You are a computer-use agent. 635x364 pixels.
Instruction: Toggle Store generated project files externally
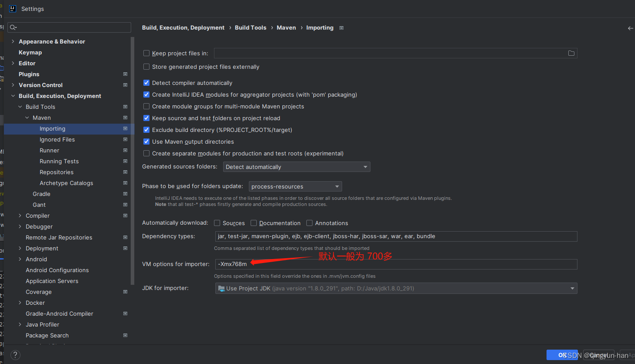coord(146,67)
